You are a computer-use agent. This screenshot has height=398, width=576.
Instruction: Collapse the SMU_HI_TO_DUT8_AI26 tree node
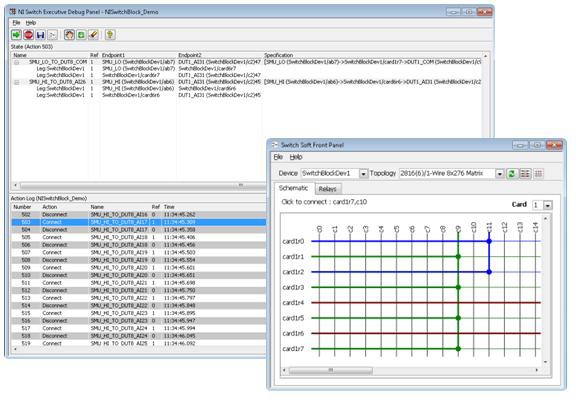pyautogui.click(x=16, y=82)
